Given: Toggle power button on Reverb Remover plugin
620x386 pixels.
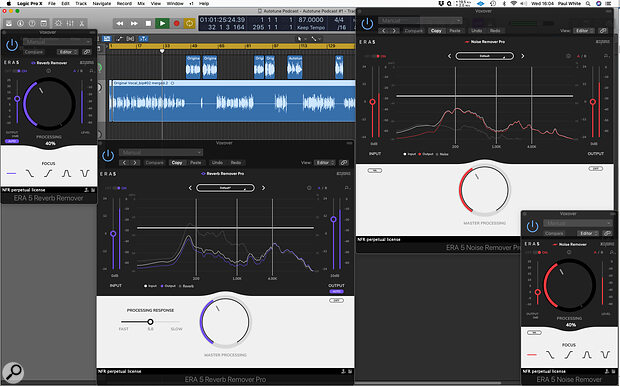Looking at the screenshot, I should coord(12,45).
